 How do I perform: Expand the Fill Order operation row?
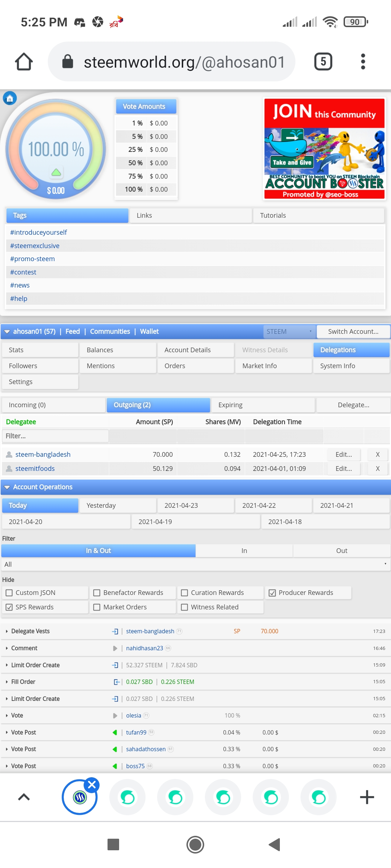7,682
